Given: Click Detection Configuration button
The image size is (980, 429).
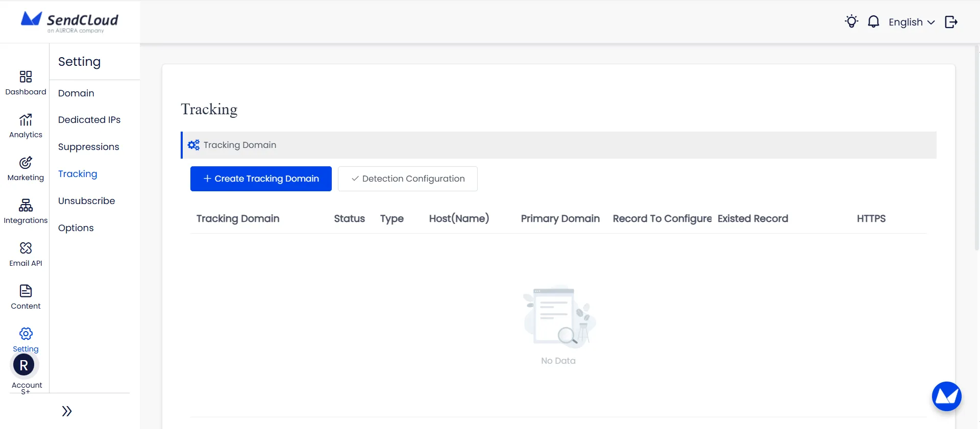Looking at the screenshot, I should [408, 179].
